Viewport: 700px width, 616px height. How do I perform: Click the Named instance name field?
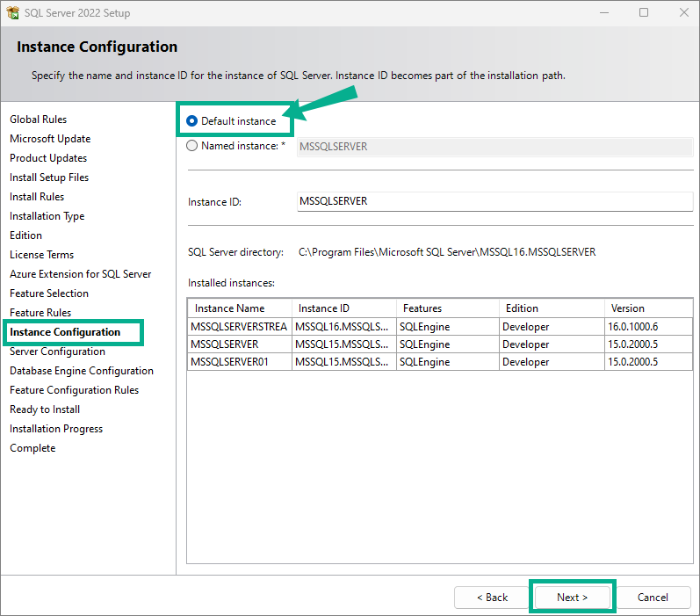[494, 147]
